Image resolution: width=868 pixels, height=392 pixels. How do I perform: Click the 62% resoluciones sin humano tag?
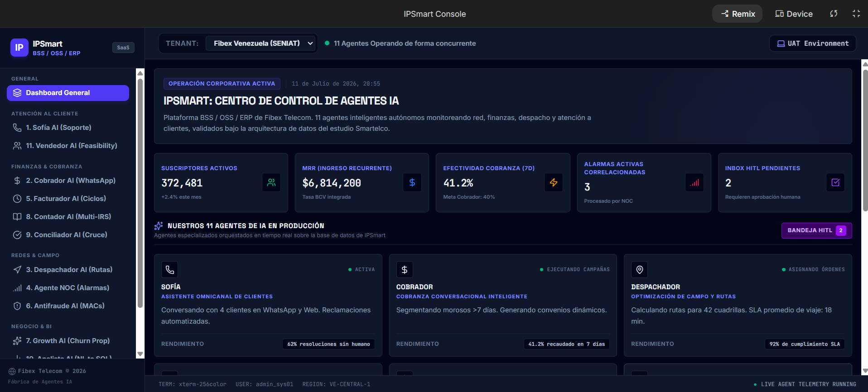click(x=328, y=344)
